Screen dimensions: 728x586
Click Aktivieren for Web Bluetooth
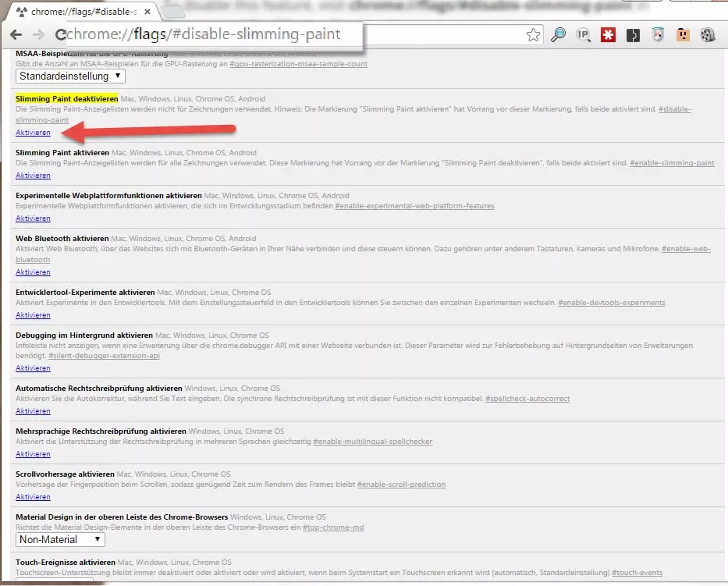click(x=33, y=272)
